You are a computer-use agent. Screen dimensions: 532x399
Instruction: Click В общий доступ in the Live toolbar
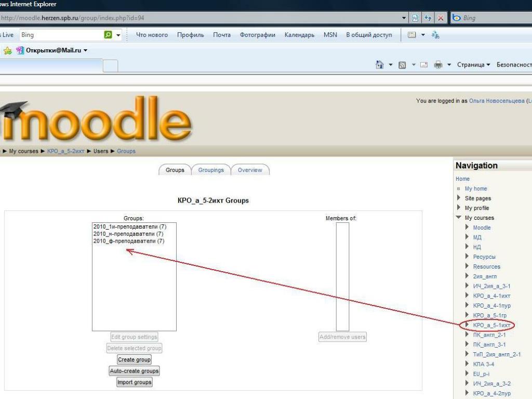[369, 35]
